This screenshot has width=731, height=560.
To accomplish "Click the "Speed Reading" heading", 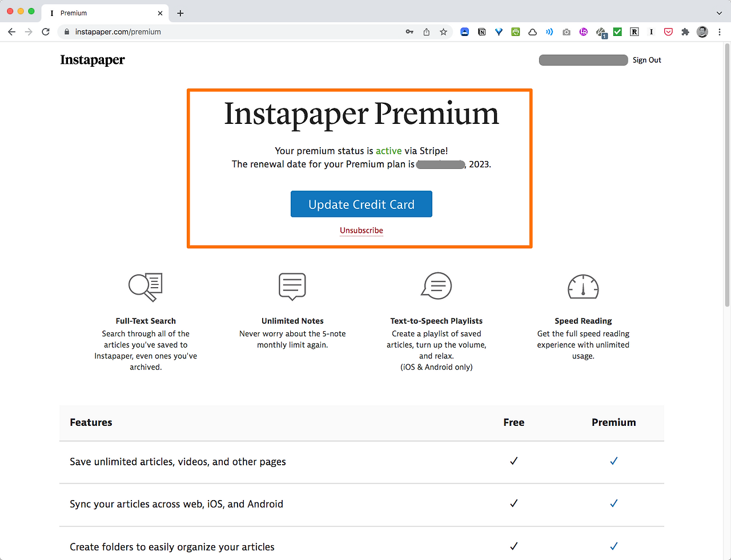I will pyautogui.click(x=583, y=321).
